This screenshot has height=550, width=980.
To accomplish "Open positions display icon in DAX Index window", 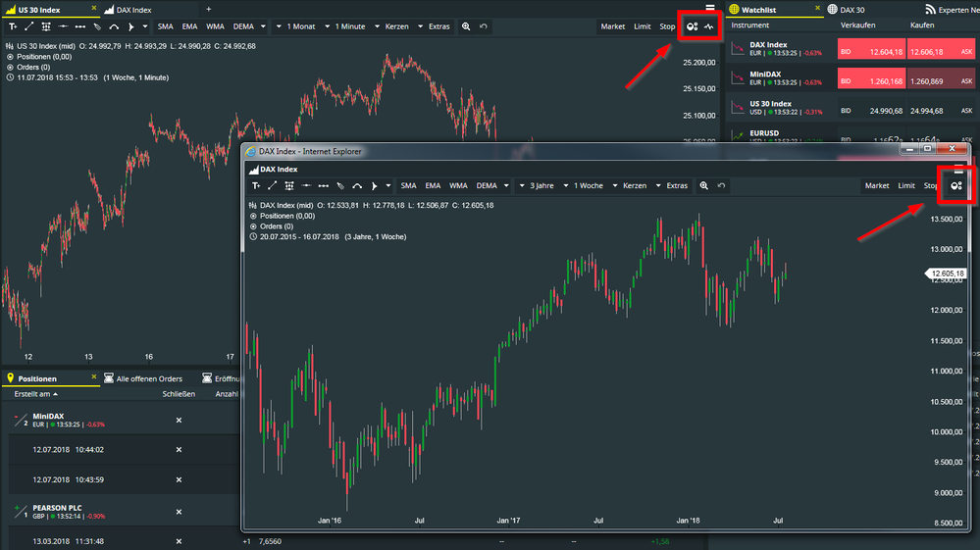I will pos(956,185).
